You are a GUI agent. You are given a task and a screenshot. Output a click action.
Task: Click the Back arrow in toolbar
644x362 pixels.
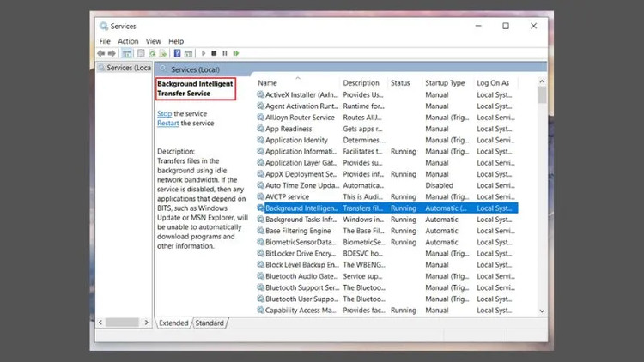coord(101,53)
